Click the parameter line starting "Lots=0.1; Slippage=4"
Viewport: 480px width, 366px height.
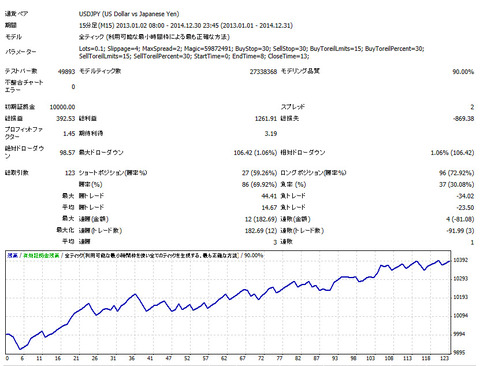(251, 49)
